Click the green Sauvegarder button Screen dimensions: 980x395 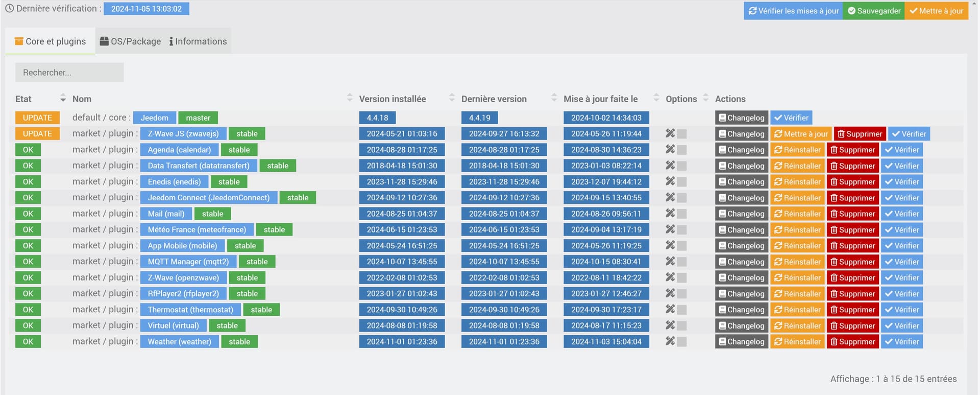[x=874, y=11]
